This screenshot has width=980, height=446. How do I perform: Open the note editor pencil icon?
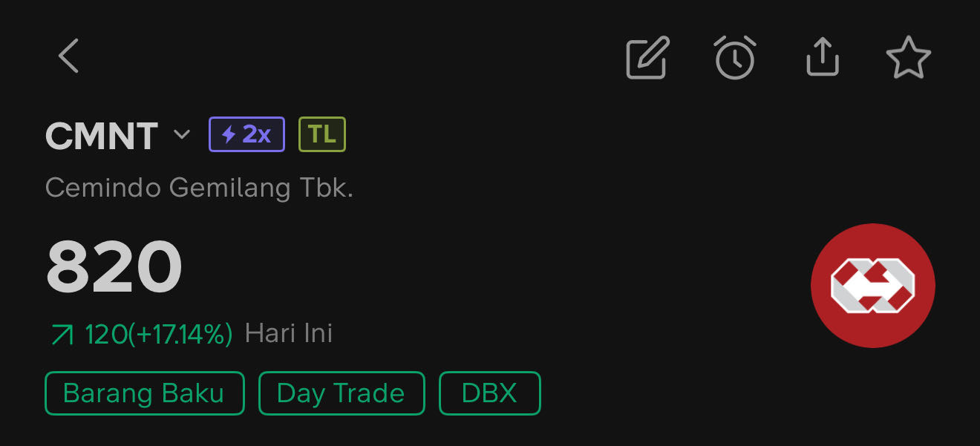[x=647, y=57]
